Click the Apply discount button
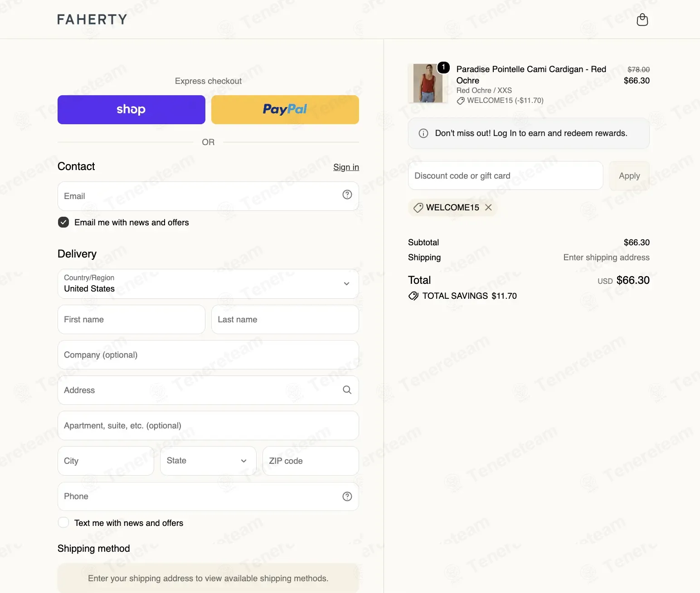This screenshot has width=700, height=593. (x=629, y=175)
